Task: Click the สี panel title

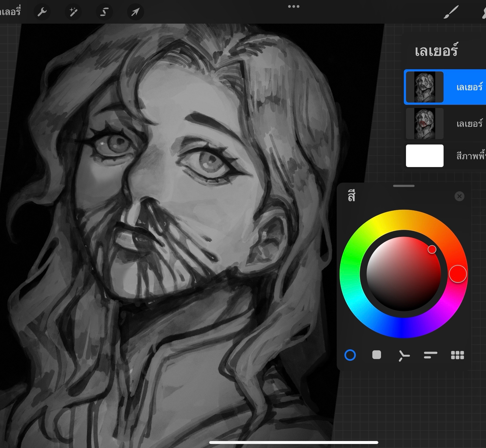Action: (x=351, y=196)
